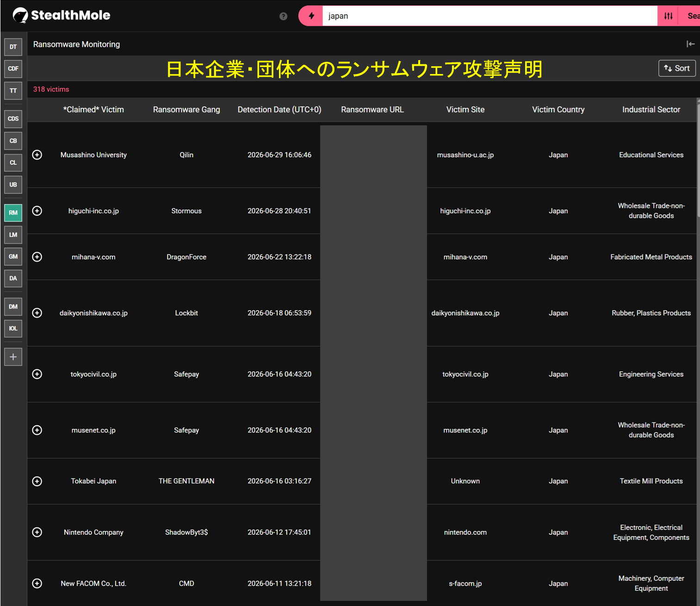Open the LM sidebar module

tap(13, 235)
